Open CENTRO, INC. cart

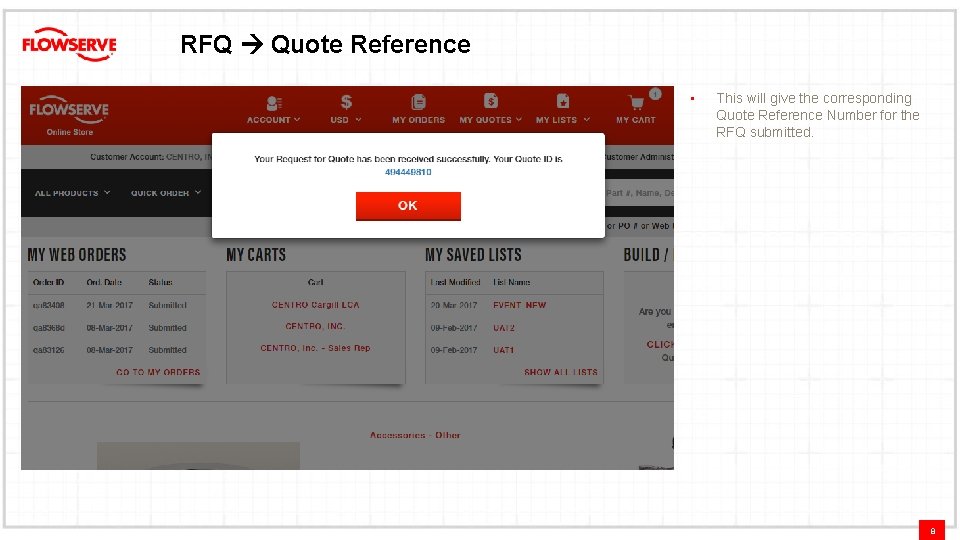tap(315, 326)
